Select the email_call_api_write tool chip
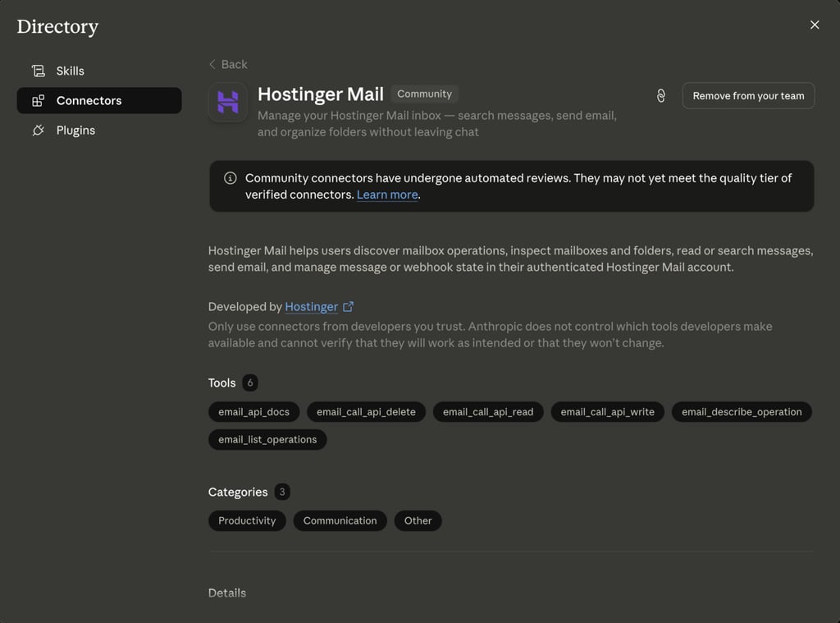840x623 pixels. [608, 412]
